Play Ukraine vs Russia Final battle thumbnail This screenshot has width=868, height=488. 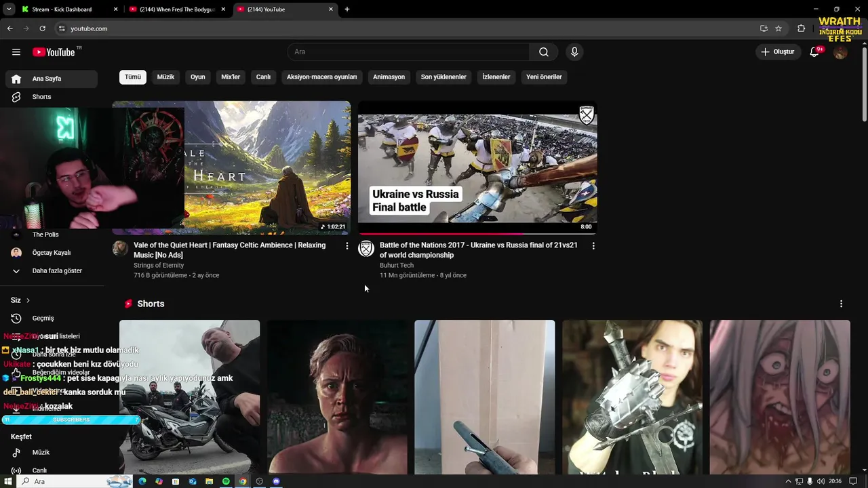477,167
